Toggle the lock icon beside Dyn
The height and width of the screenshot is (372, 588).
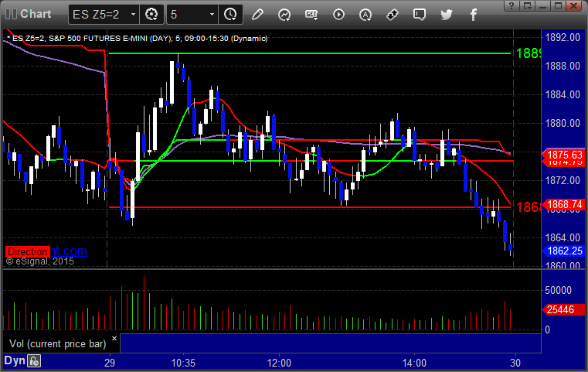[34, 361]
